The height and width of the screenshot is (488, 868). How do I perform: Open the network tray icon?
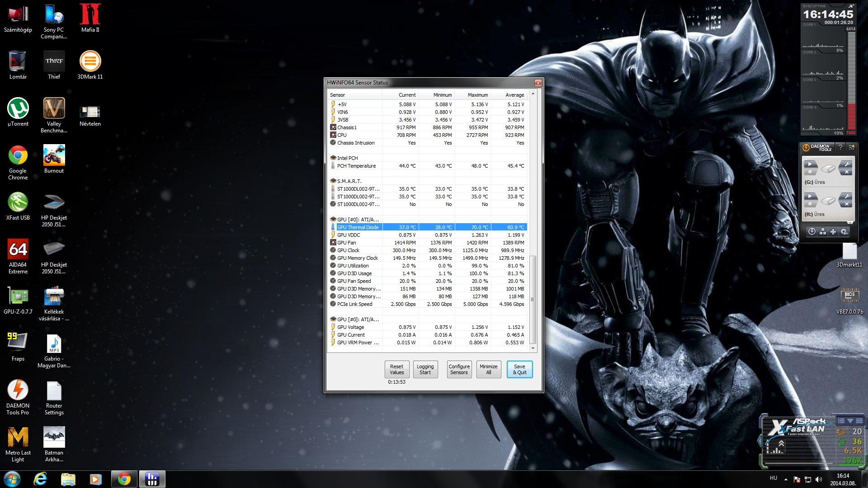click(808, 479)
